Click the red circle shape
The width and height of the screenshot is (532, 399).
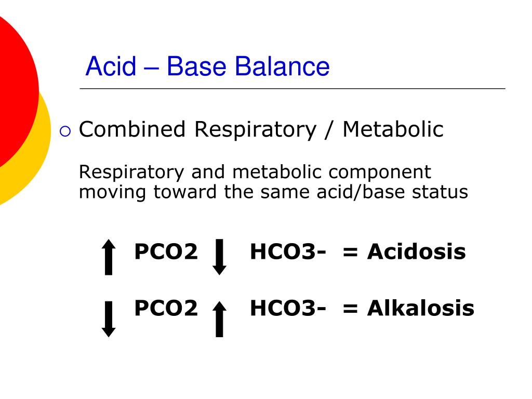(17, 91)
